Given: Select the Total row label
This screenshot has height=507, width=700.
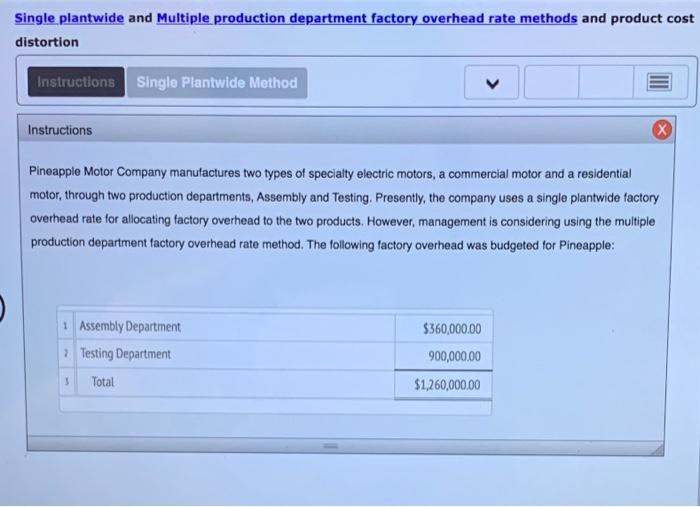Looking at the screenshot, I should 103,382.
